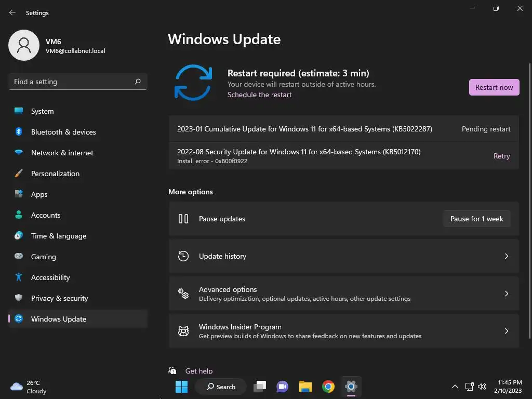Click the taskbar Search box
Viewport: 532px width, 399px height.
point(221,387)
